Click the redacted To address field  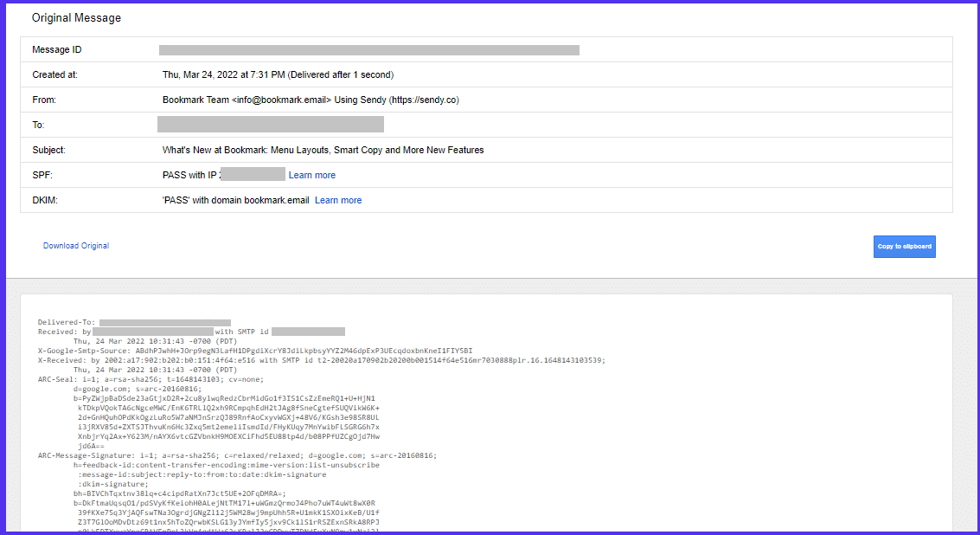click(270, 124)
